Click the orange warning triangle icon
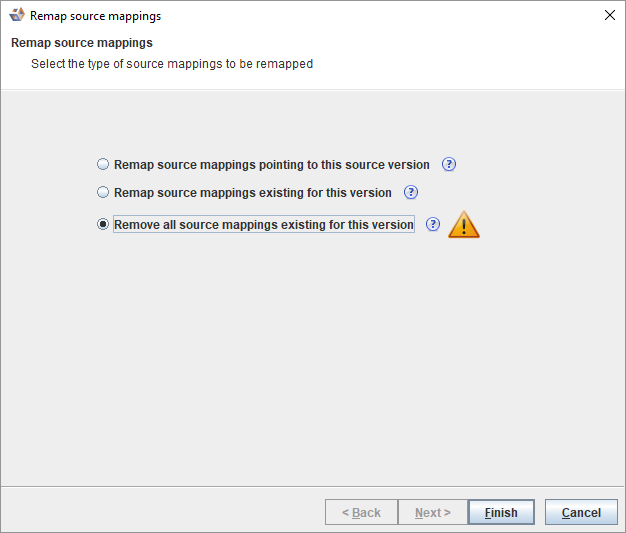This screenshot has height=533, width=626. click(x=464, y=226)
